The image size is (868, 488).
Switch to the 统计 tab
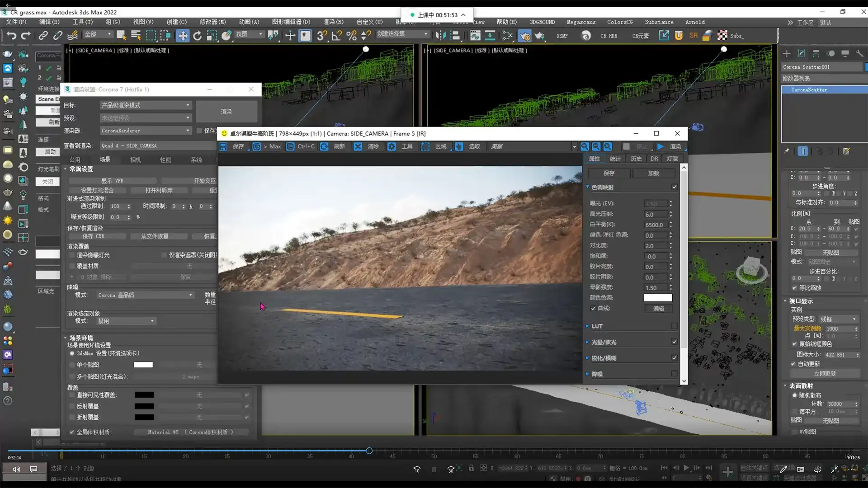(615, 159)
